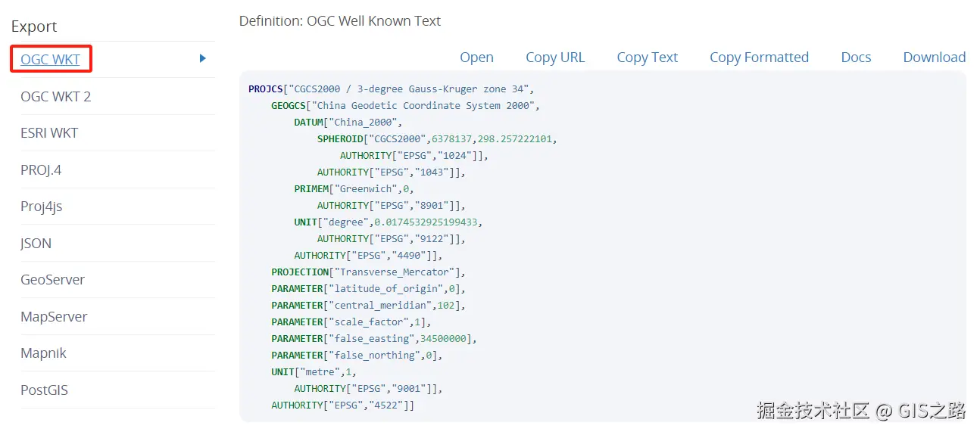The width and height of the screenshot is (980, 435).
Task: Click the arrow beside OGC WKT
Action: tap(202, 58)
